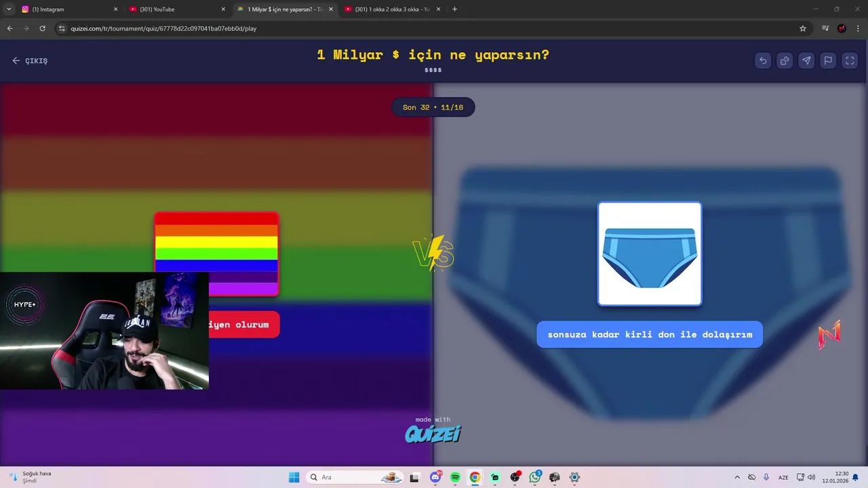The image size is (868, 488).
Task: Open the Chrome profile avatar
Action: (842, 28)
